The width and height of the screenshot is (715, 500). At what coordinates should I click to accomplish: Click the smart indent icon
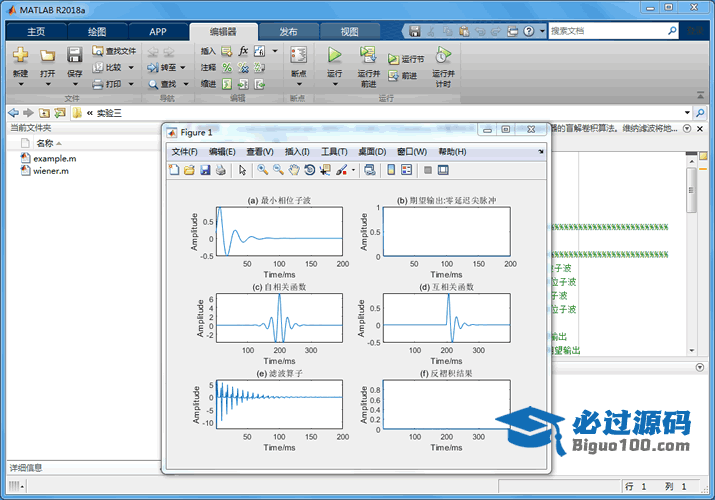pyautogui.click(x=227, y=84)
